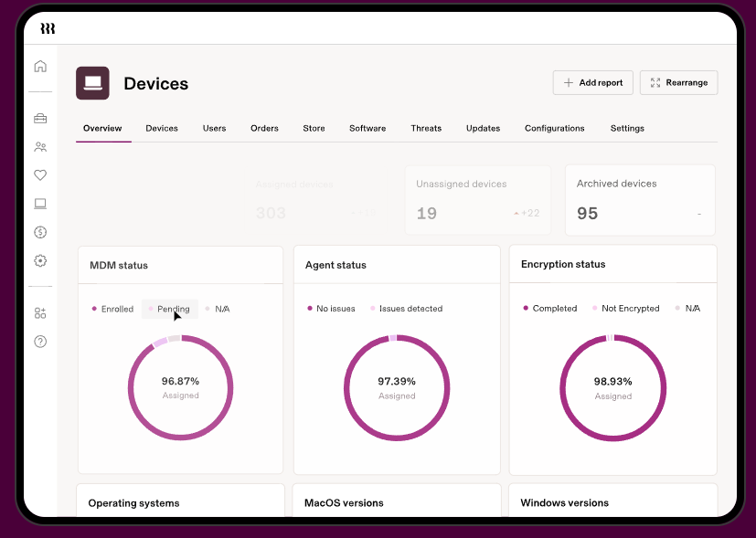Click the heart icon in the sidebar
This screenshot has height=538, width=756.
coord(40,174)
